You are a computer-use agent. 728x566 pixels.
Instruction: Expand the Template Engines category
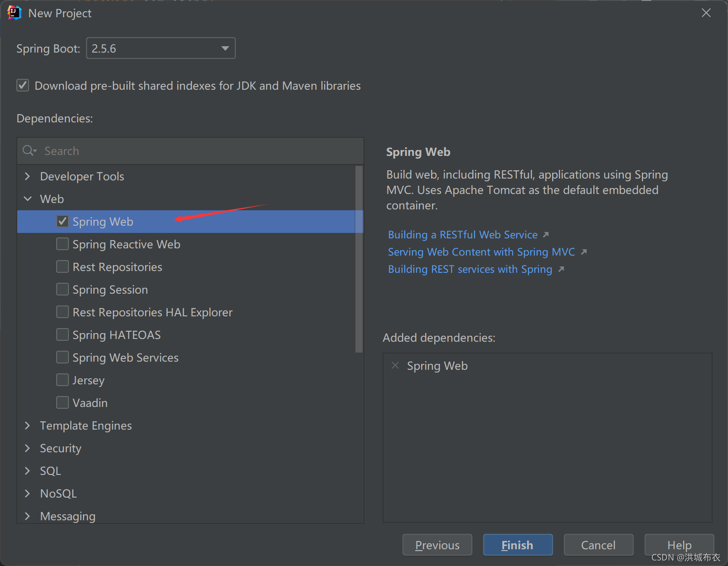tap(28, 426)
